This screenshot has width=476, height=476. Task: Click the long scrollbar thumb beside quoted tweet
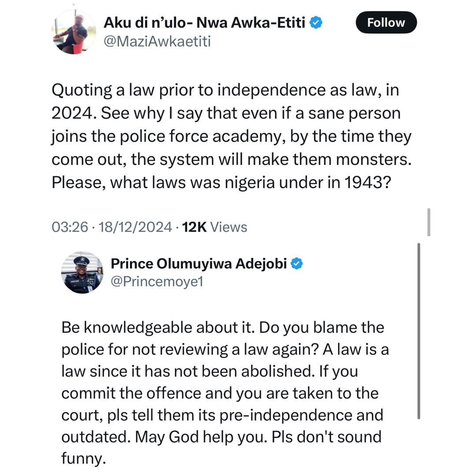[418, 331]
